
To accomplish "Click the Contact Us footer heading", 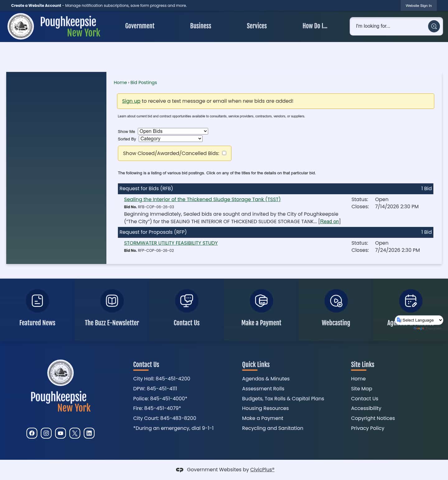I will click(x=146, y=364).
